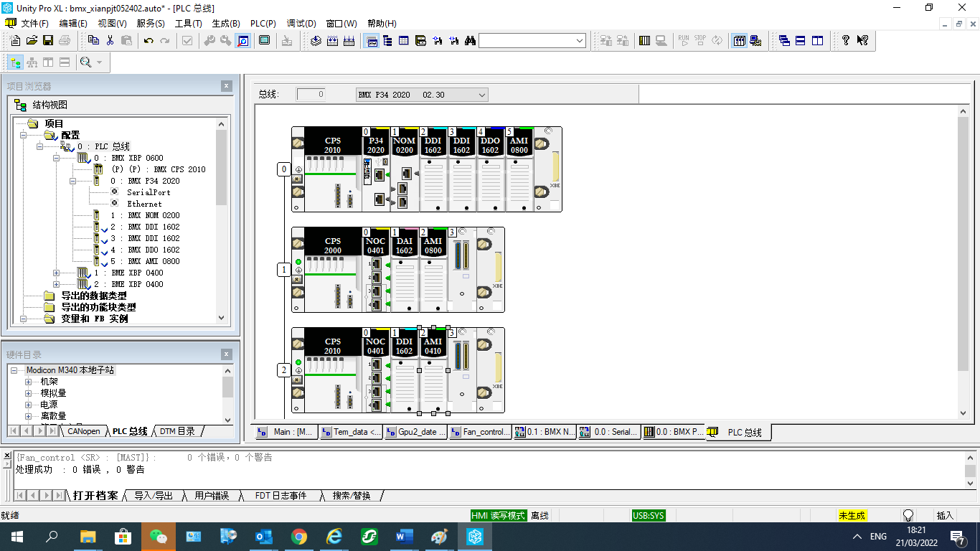The image size is (980, 551).
Task: Close the 硬件目录 panel
Action: [227, 354]
